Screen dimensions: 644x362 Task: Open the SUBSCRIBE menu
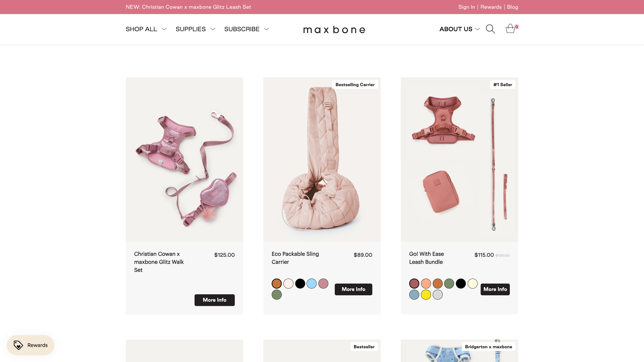pos(247,29)
